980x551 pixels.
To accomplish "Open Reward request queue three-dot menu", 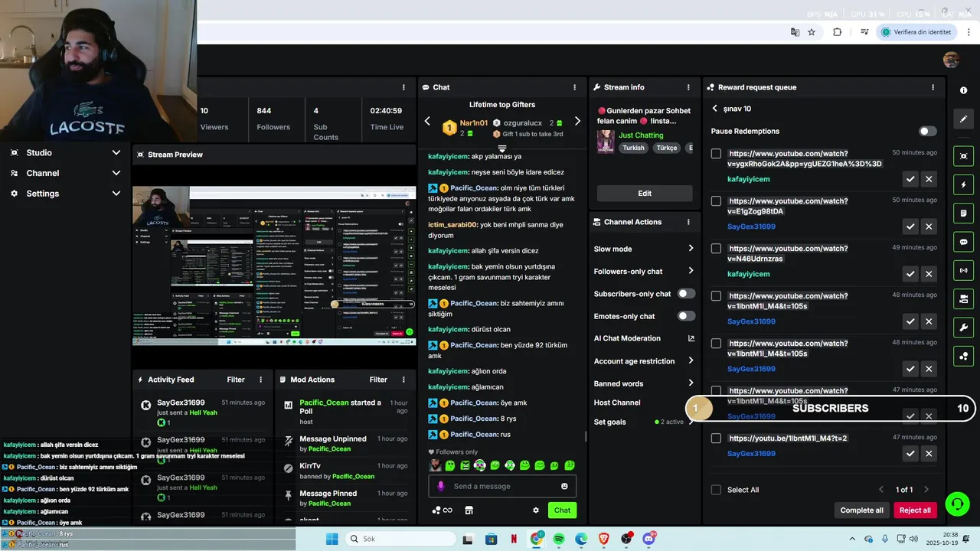I will point(933,87).
